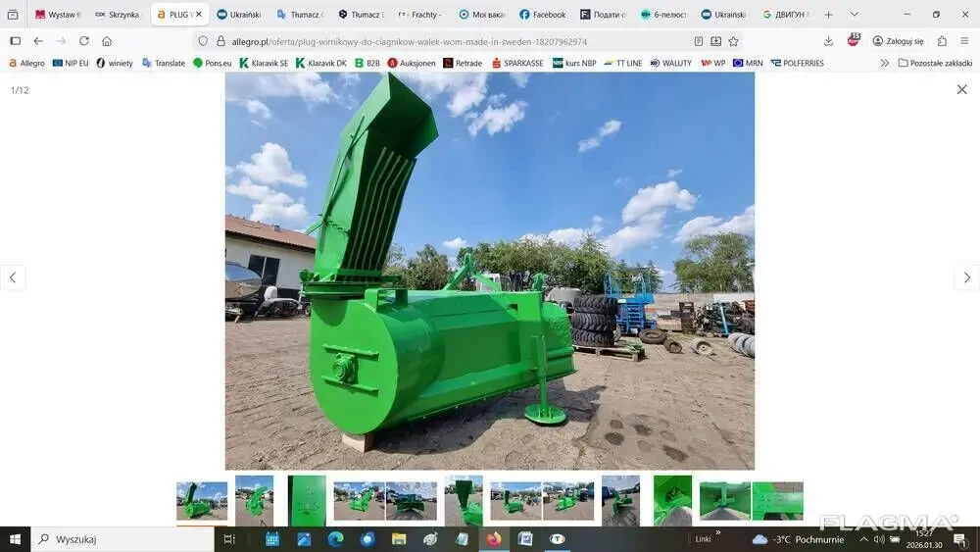Open Firefox application hamburger menu

[964, 41]
